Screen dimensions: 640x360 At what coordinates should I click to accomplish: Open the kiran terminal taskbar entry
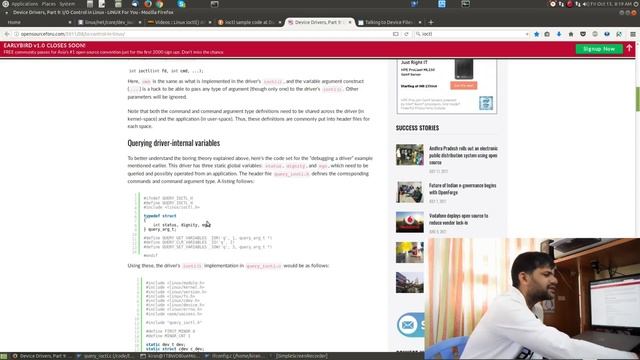171,356
